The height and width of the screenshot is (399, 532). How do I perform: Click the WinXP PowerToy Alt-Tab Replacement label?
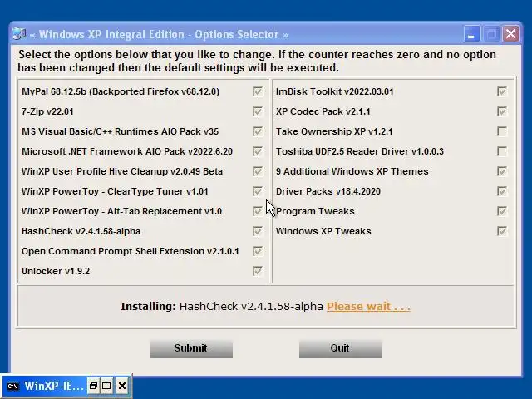(122, 211)
